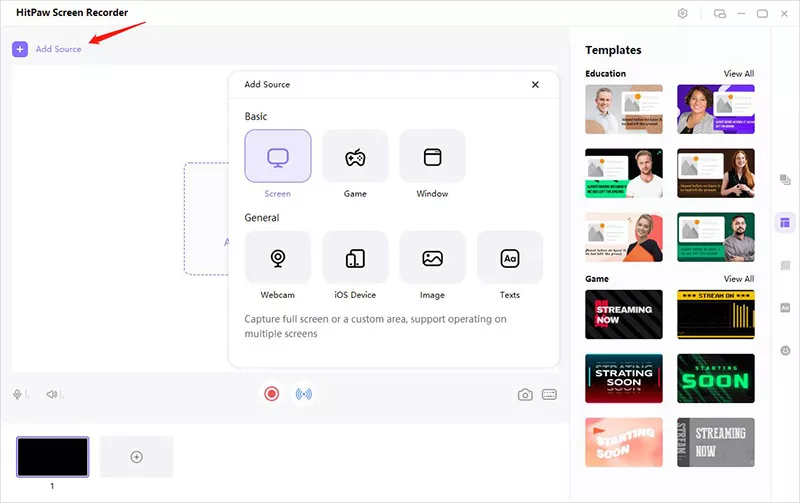Select the iOS Device source
This screenshot has height=503, width=800.
point(355,258)
